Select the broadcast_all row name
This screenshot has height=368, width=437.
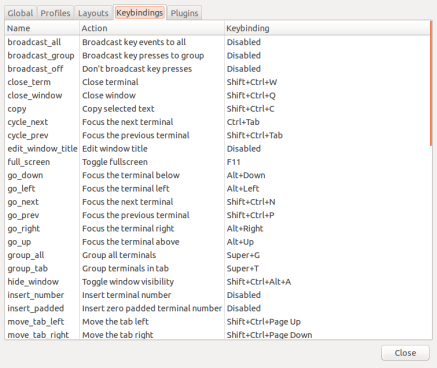(x=34, y=42)
